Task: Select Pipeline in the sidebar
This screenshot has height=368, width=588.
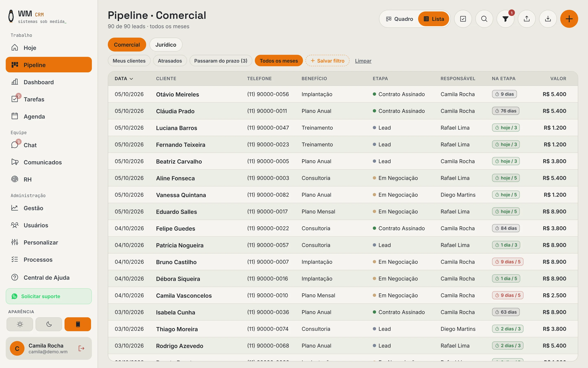Action: [49, 65]
